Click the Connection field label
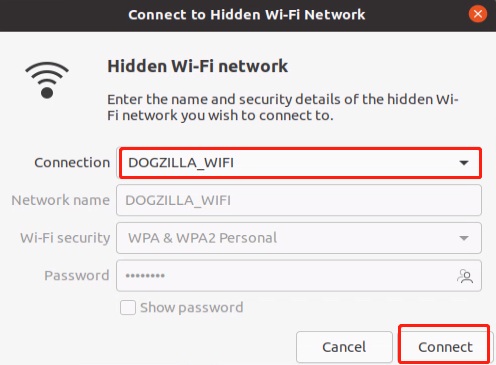The width and height of the screenshot is (496, 365). [72, 163]
